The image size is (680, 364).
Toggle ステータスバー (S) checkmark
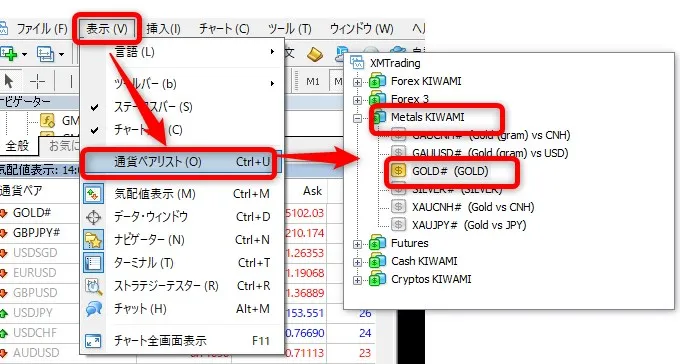click(x=182, y=107)
